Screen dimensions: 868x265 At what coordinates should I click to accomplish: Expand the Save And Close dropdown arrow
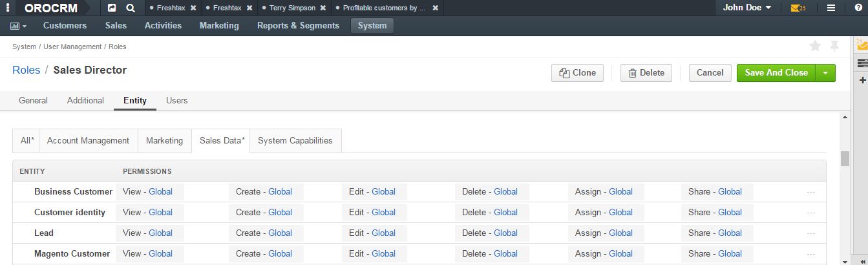pos(826,73)
